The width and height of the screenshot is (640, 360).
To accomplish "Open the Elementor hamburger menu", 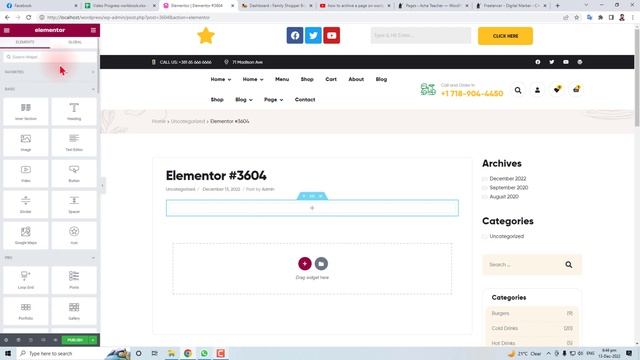I will pyautogui.click(x=7, y=30).
